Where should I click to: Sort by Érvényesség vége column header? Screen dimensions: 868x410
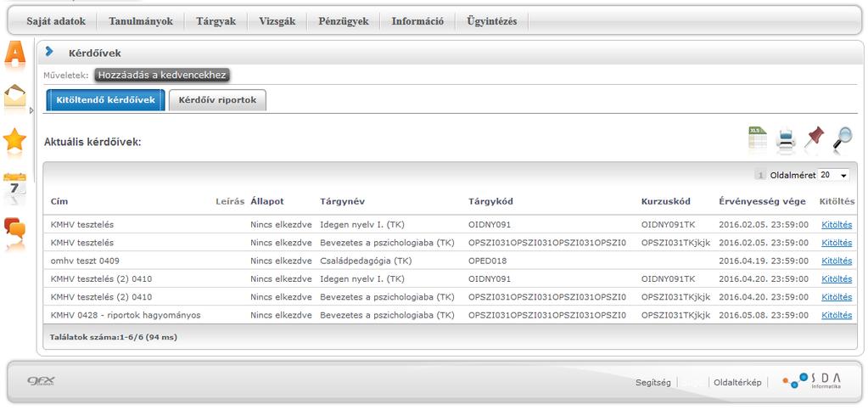[762, 201]
